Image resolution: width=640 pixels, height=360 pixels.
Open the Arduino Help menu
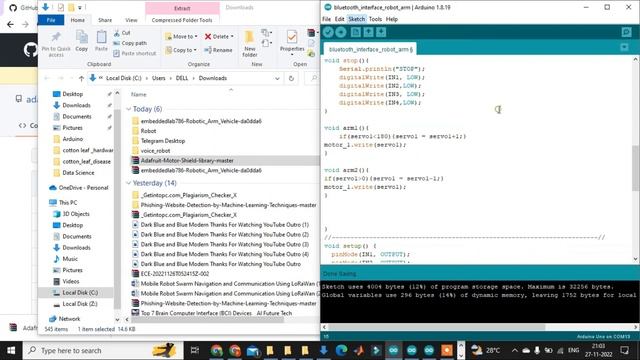point(392,19)
